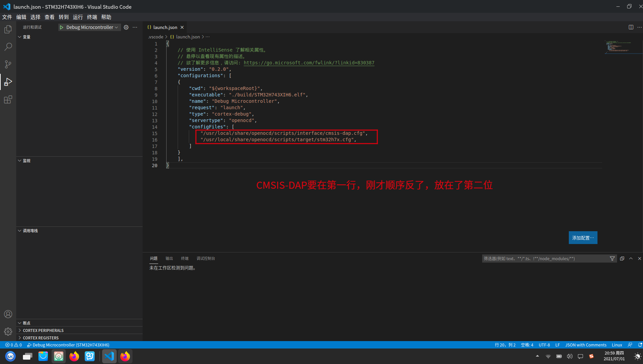Open the problems filter options funnel
The image size is (643, 364).
coord(612,259)
